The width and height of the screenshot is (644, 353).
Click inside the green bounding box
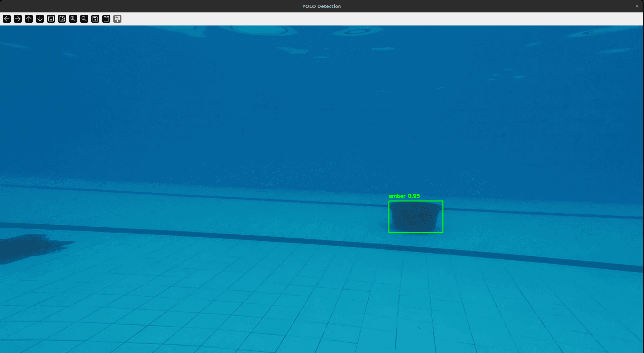point(416,217)
